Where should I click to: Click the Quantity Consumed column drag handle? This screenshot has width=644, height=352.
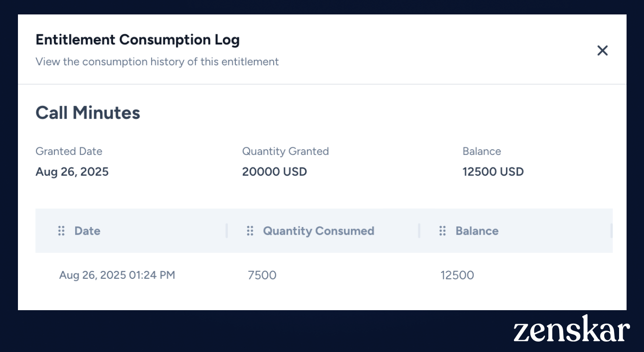[x=250, y=231]
